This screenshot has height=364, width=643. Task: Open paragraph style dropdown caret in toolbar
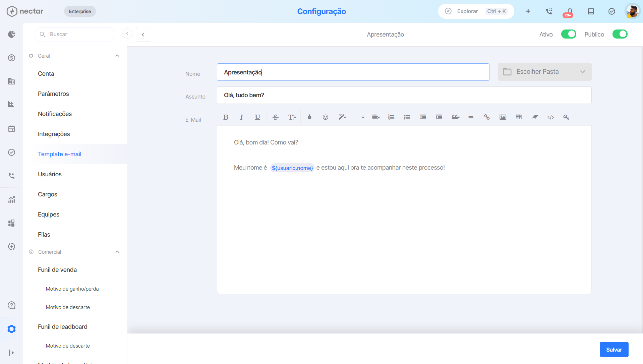coord(363,117)
